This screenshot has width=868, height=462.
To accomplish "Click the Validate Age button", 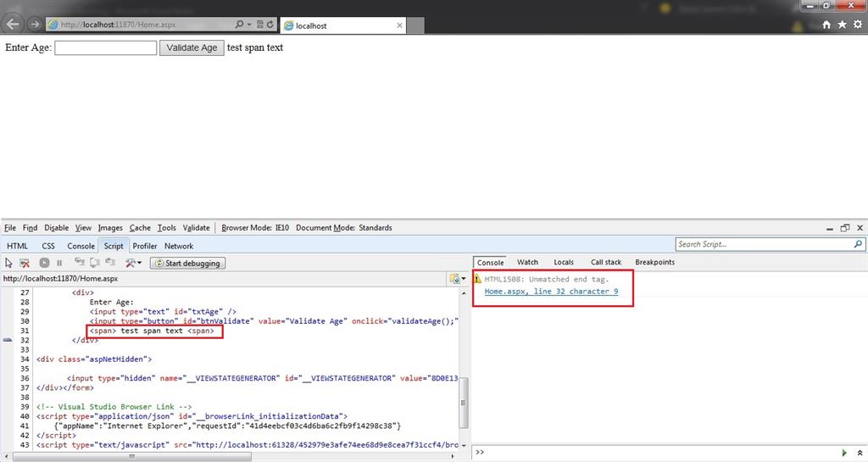I will (192, 48).
